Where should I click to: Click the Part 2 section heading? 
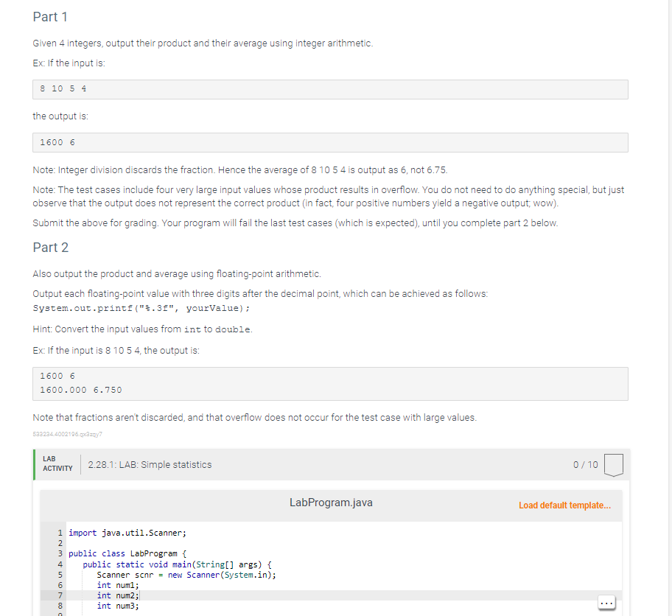click(50, 247)
